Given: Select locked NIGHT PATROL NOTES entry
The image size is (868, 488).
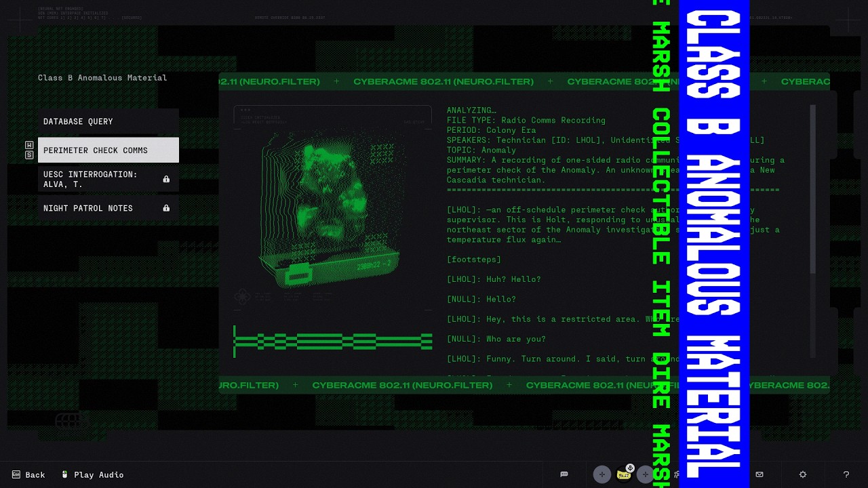Looking at the screenshot, I should click(108, 208).
